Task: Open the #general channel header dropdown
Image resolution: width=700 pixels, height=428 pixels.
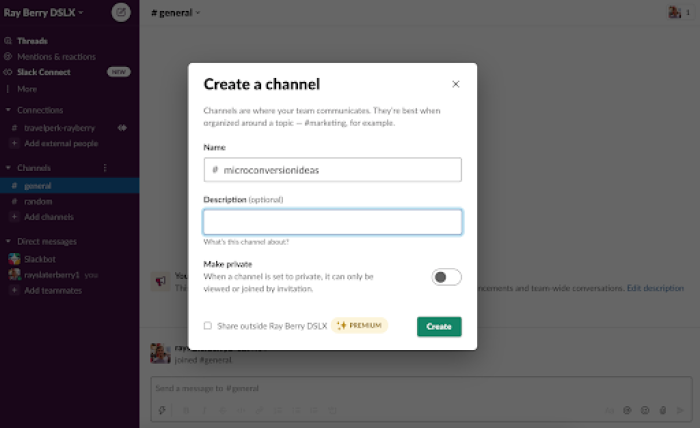Action: coord(175,13)
